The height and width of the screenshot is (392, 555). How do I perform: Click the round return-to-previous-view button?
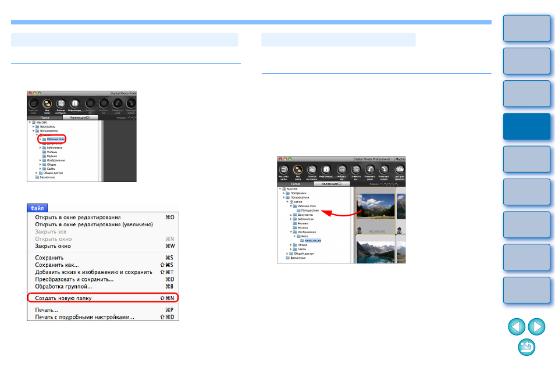526,347
